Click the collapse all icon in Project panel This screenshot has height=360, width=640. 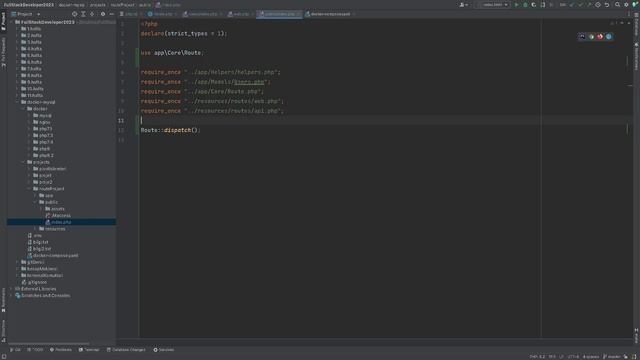click(x=92, y=14)
